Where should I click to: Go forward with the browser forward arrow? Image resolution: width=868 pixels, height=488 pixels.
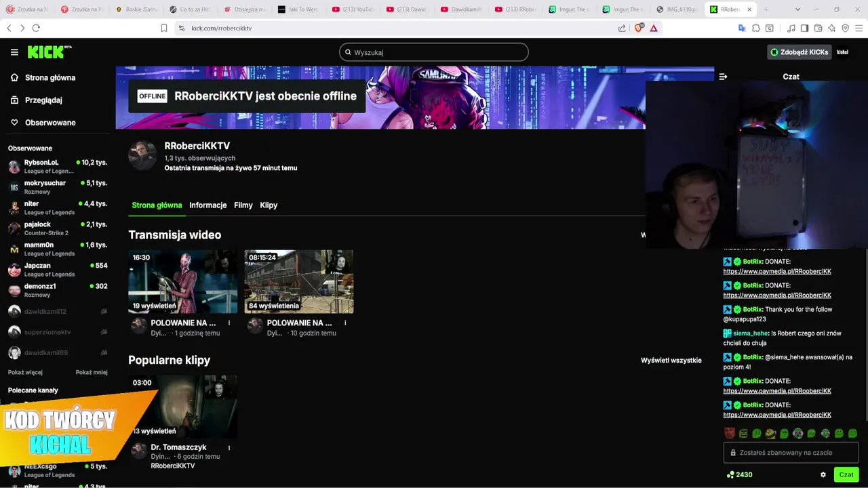coord(22,28)
